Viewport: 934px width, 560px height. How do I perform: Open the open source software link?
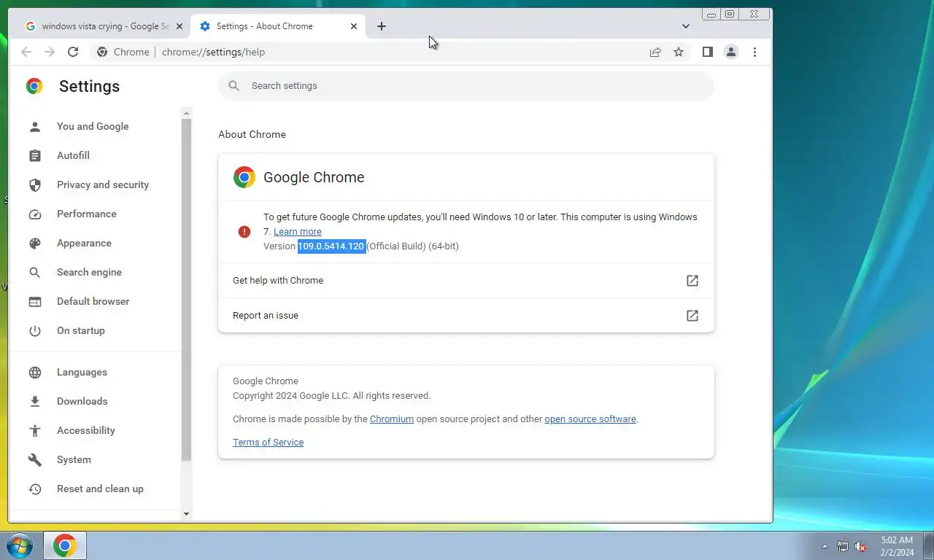[x=590, y=419]
